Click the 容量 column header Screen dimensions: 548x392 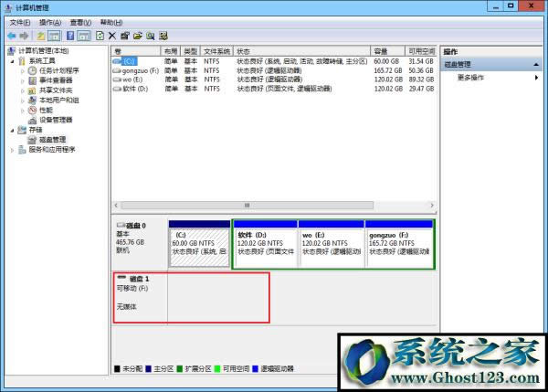coord(381,51)
